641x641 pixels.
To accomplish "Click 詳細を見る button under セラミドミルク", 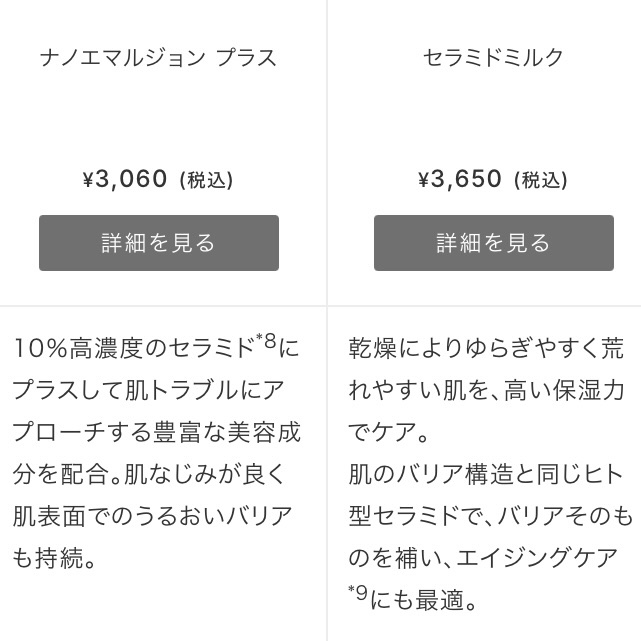I will pos(493,243).
